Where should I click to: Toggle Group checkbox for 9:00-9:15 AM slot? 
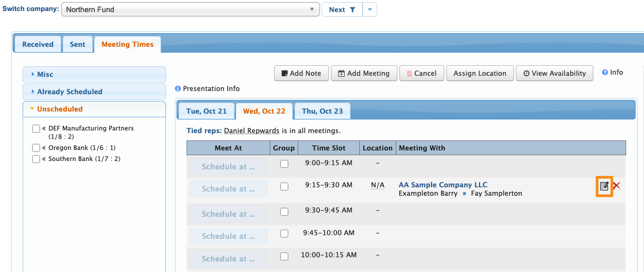tap(284, 164)
